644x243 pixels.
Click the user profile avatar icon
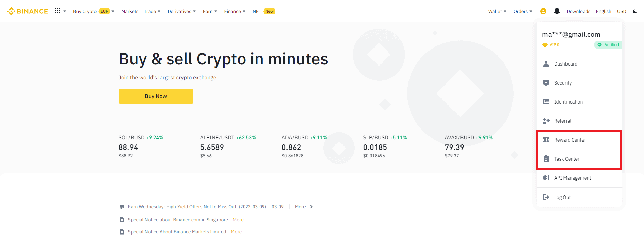pos(543,11)
